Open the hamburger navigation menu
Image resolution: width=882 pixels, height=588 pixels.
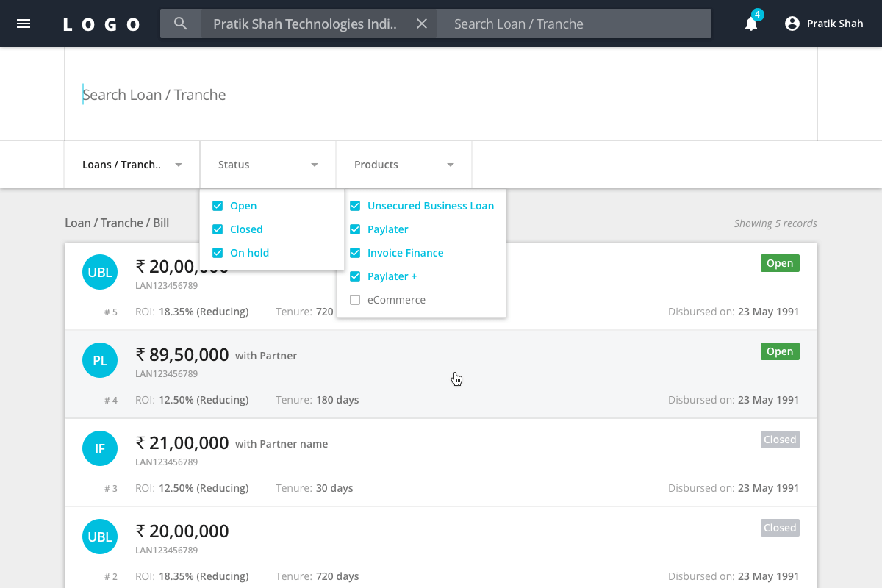coord(24,23)
